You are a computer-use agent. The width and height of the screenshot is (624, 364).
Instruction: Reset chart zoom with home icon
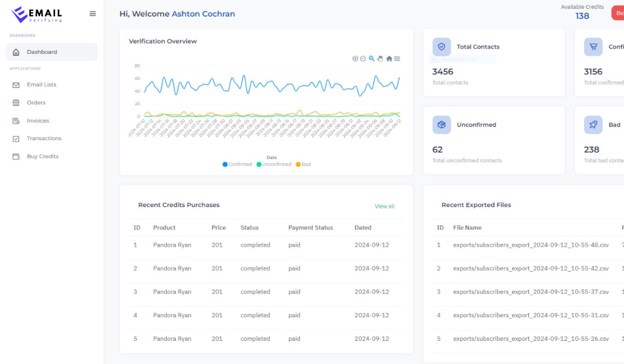(389, 59)
